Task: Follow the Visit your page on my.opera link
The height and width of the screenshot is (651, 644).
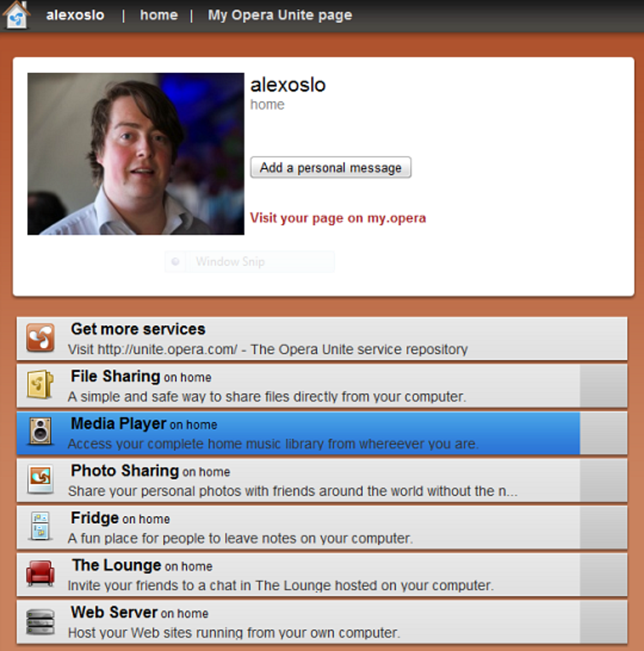Action: (338, 218)
